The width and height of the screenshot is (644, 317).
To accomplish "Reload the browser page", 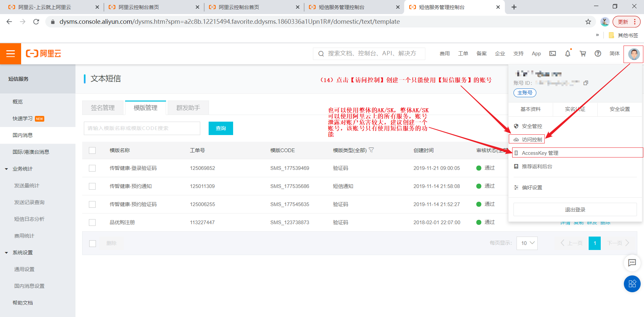I will coord(36,22).
